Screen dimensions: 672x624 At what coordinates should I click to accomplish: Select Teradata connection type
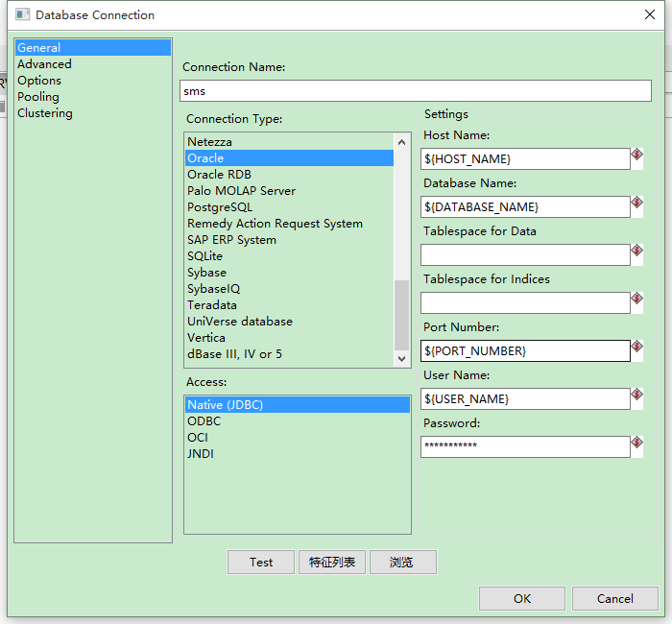coord(289,304)
